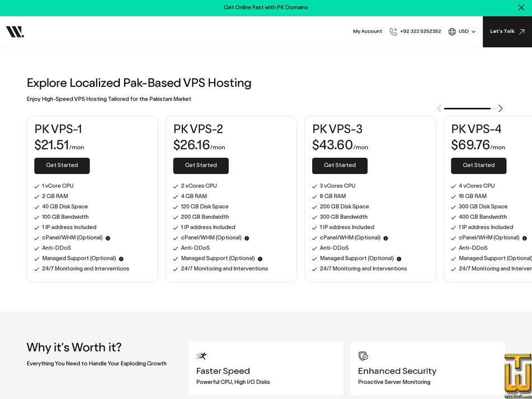Image resolution: width=532 pixels, height=399 pixels.
Task: Open Managed Support info icon on PK VPS-2
Action: [x=260, y=259]
